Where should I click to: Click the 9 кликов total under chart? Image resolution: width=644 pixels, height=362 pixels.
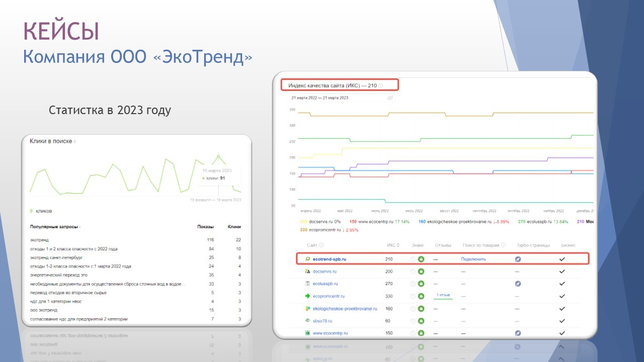pos(41,211)
